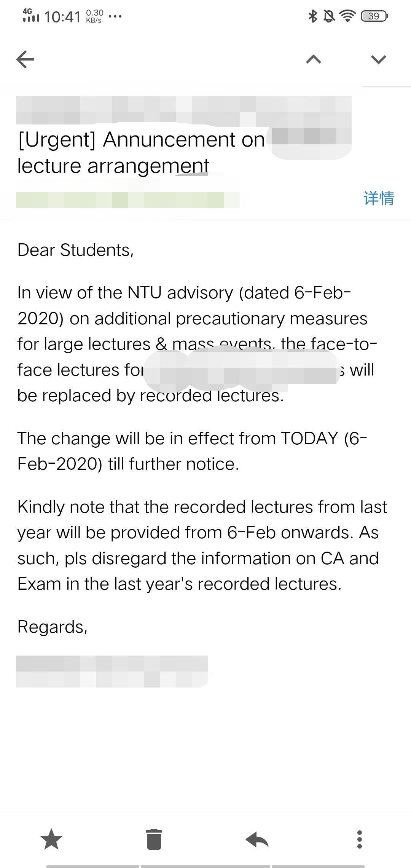411x868 pixels.
Task: Tap the battery indicator showing 39
Action: [x=374, y=16]
